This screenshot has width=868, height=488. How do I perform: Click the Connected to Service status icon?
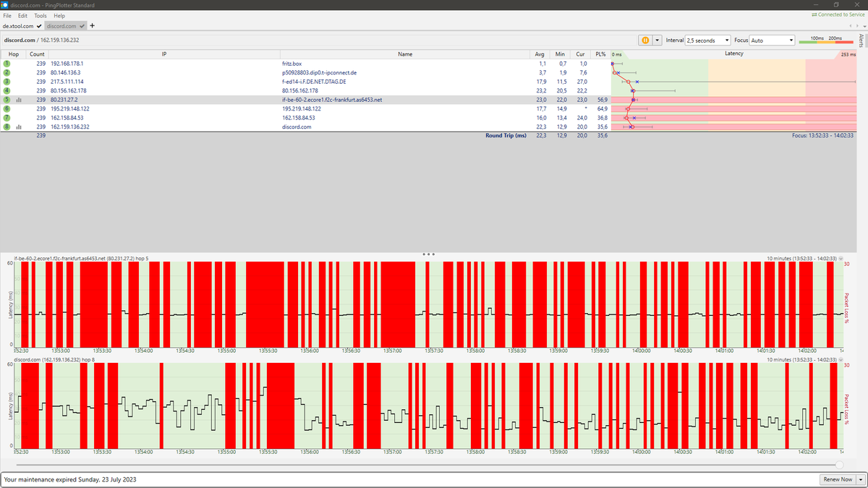pyautogui.click(x=814, y=14)
